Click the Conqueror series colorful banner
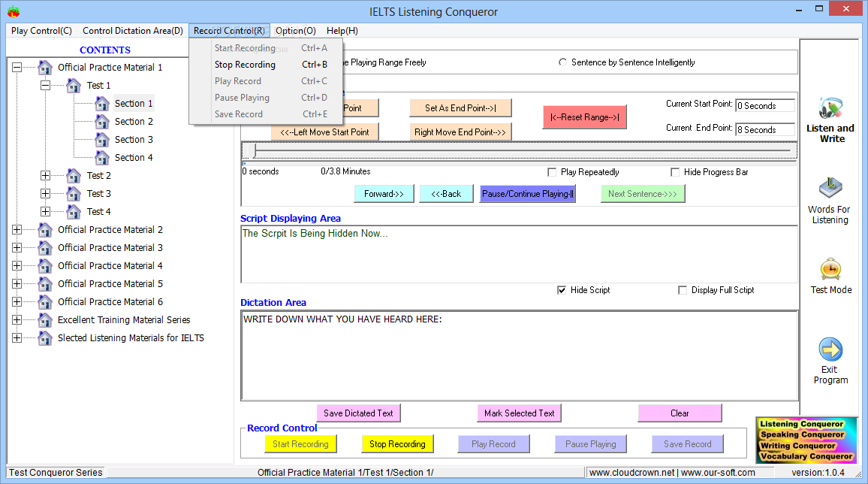This screenshot has height=484, width=868. (806, 440)
